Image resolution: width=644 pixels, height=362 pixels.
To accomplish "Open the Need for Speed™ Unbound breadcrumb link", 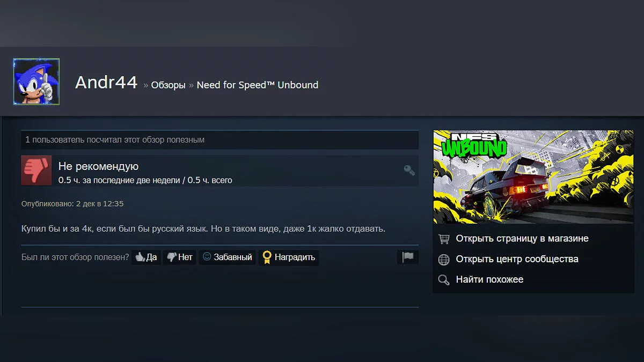I will pyautogui.click(x=258, y=85).
